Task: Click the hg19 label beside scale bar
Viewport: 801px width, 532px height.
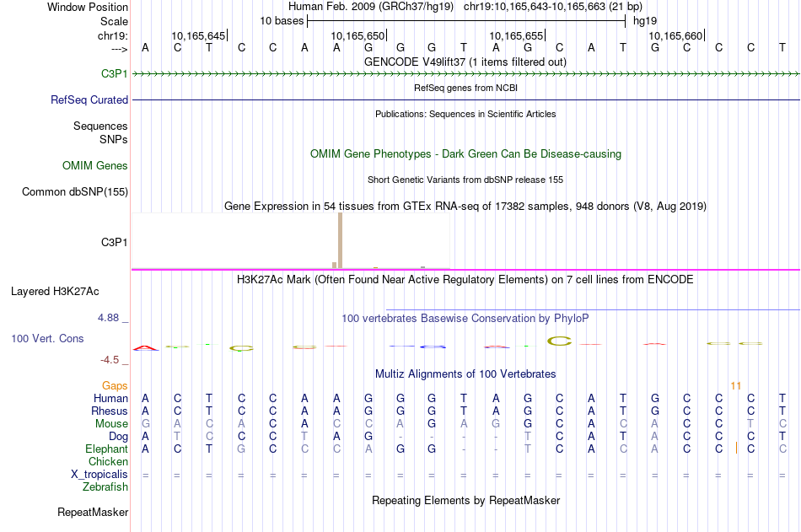Action: click(x=645, y=21)
